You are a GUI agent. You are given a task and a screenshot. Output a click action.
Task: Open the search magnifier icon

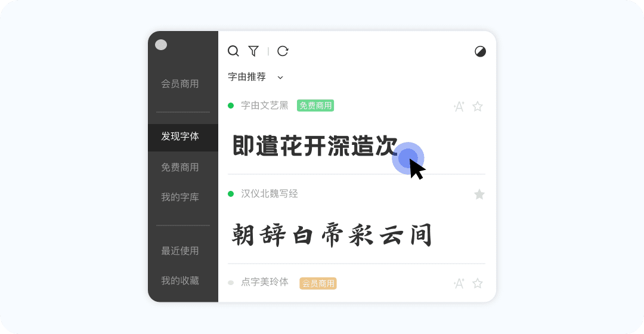[233, 51]
